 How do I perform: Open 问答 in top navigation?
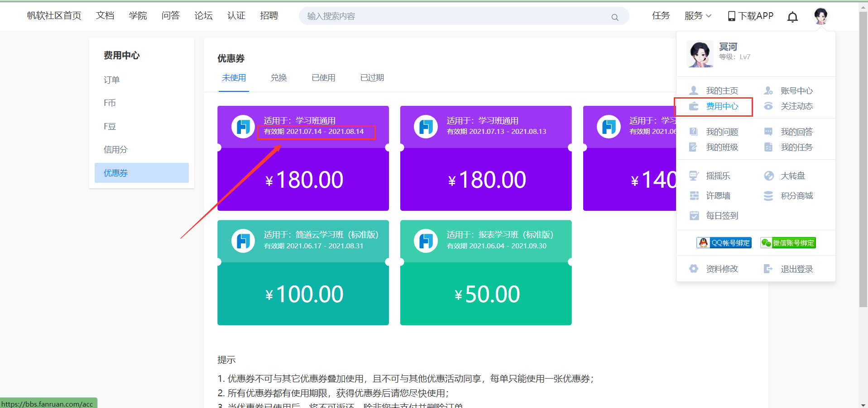[171, 16]
